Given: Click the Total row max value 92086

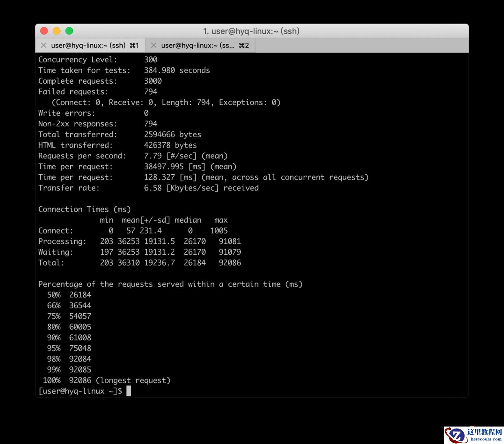Looking at the screenshot, I should pos(230,262).
